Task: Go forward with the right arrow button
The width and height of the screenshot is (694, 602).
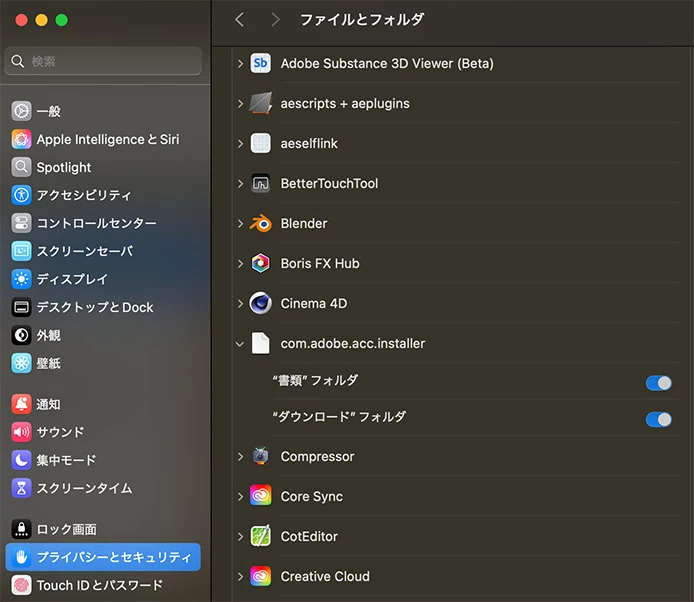Action: [275, 19]
